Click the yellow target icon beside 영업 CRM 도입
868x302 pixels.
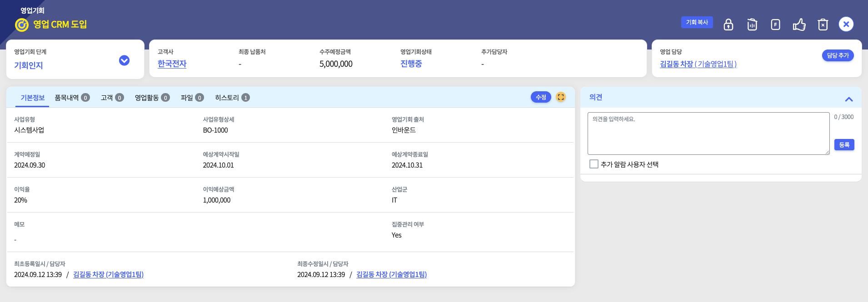pyautogui.click(x=22, y=25)
